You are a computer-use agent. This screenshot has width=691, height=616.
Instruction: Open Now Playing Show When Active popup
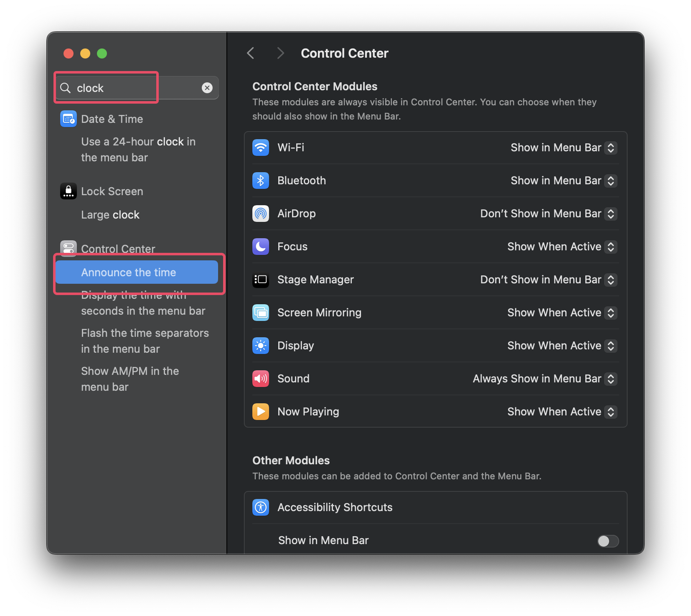(562, 412)
